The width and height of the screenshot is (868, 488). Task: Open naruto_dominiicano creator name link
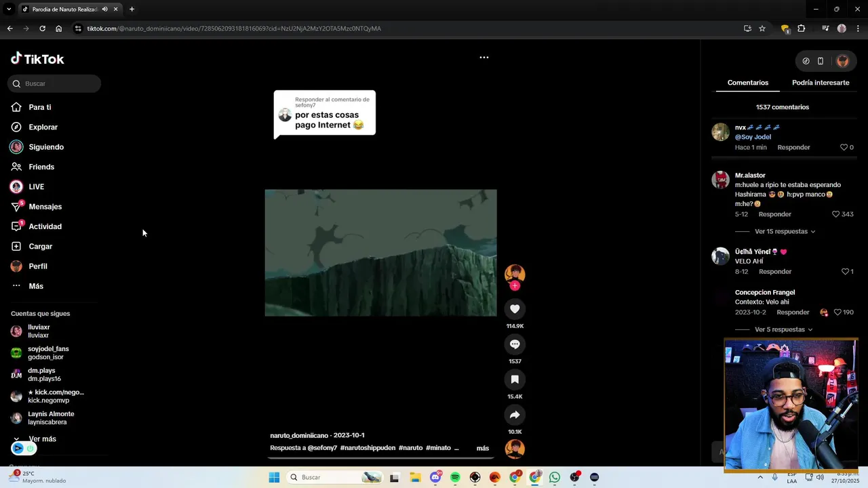299,435
